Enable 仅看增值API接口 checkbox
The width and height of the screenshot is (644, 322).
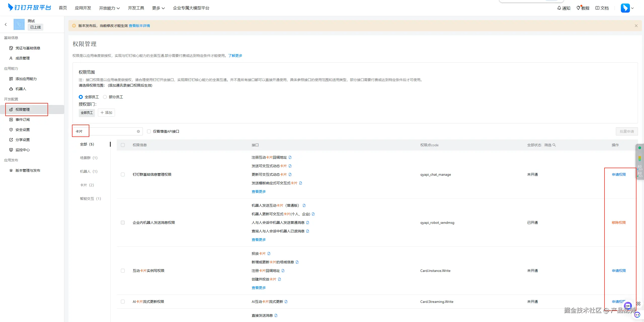[149, 131]
